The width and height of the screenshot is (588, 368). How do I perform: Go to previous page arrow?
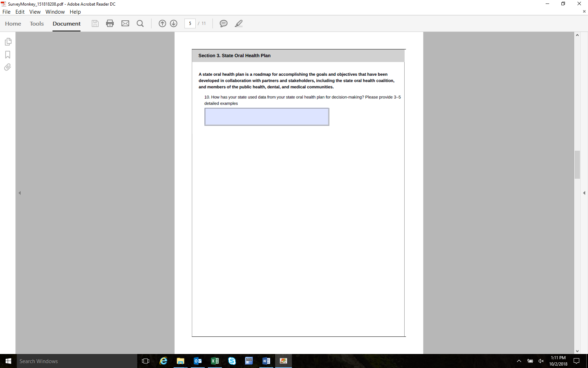(x=162, y=23)
